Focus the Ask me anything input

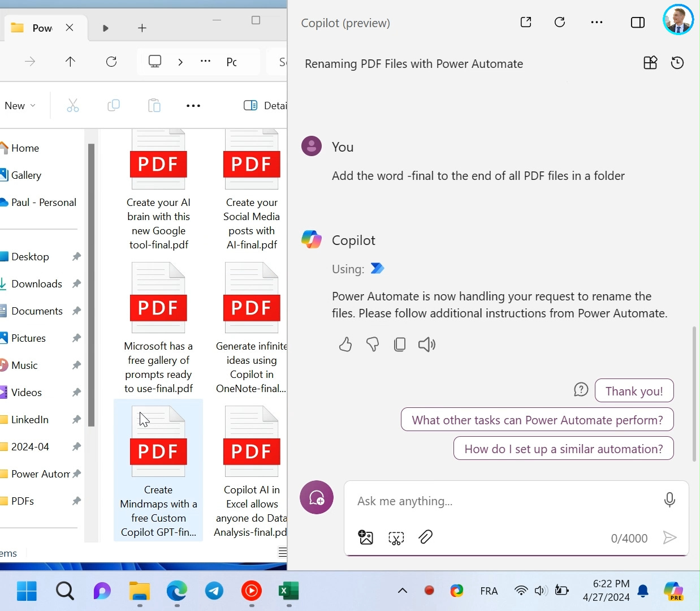click(503, 501)
